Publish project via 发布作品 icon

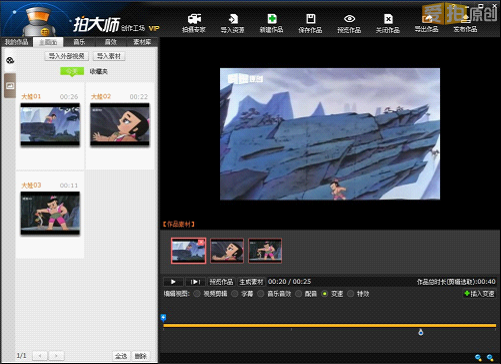click(x=465, y=23)
